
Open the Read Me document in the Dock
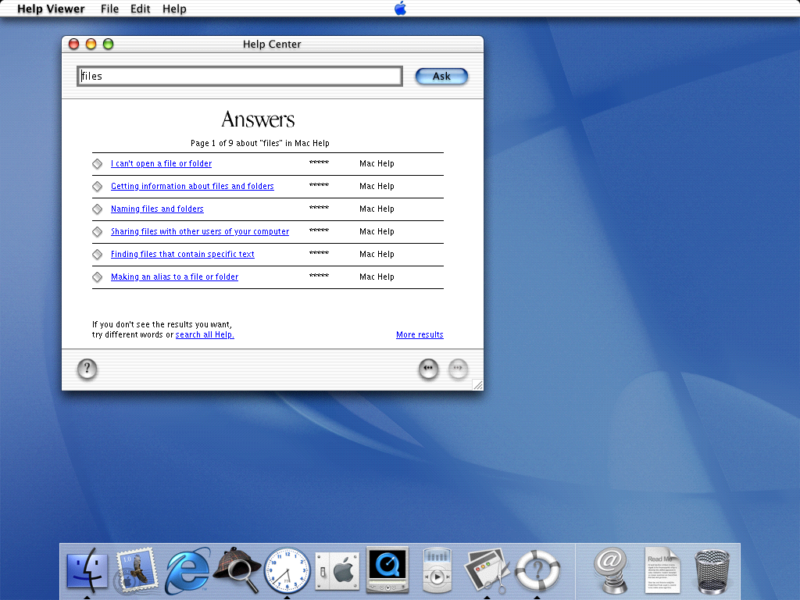[x=662, y=570]
